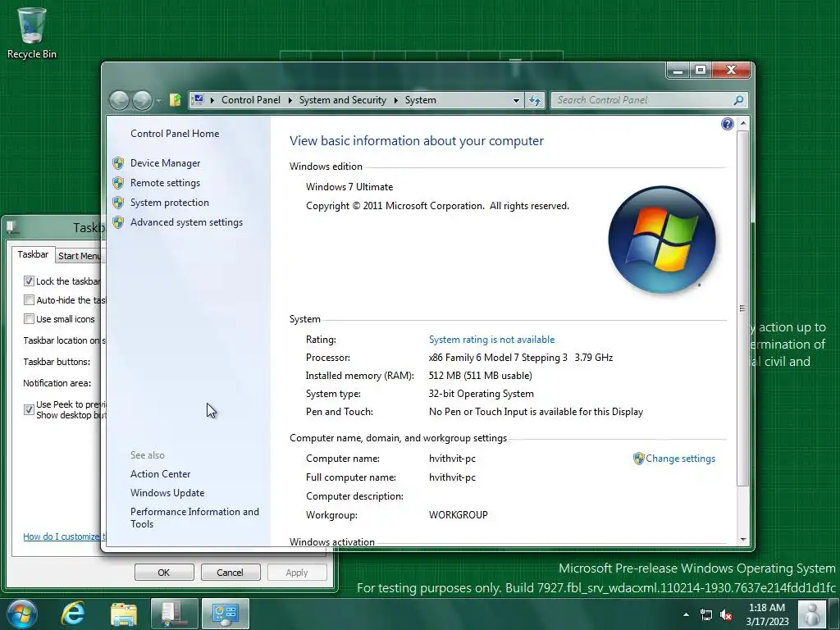
Task: Click the user tile on the taskbar
Action: [x=813, y=614]
